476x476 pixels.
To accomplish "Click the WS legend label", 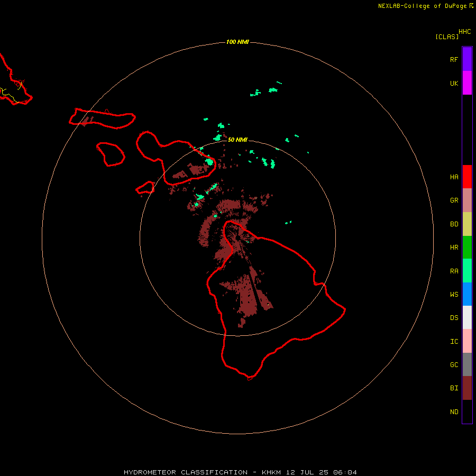I will tap(454, 294).
